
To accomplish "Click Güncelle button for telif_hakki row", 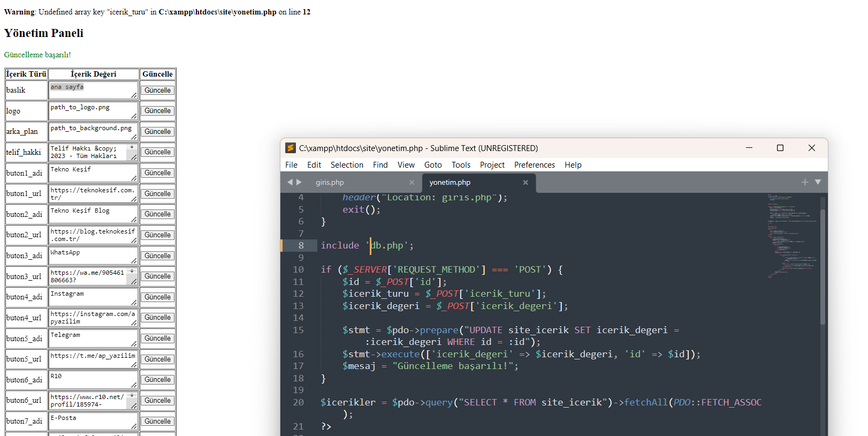I will coord(157,152).
